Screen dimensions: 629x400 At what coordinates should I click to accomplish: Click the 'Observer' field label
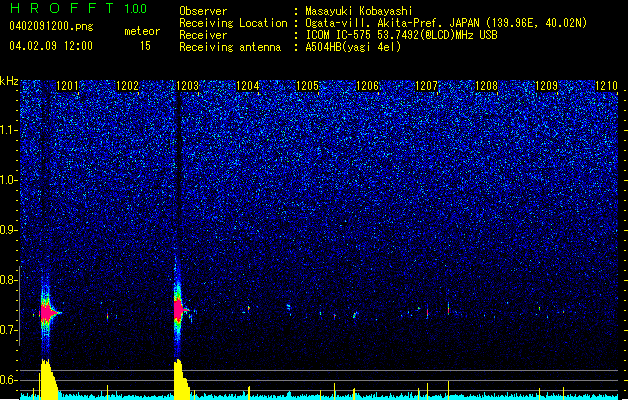pyautogui.click(x=203, y=11)
